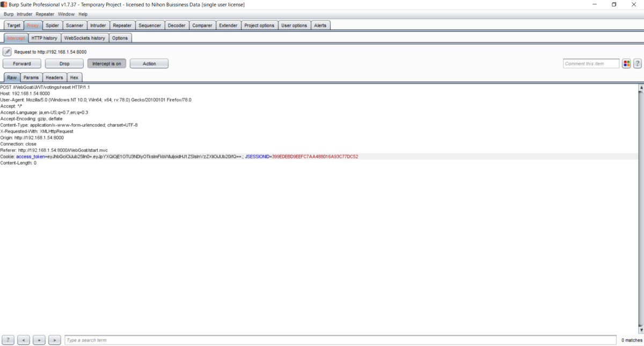Select the Proxy tab
This screenshot has height=346, width=644.
33,25
